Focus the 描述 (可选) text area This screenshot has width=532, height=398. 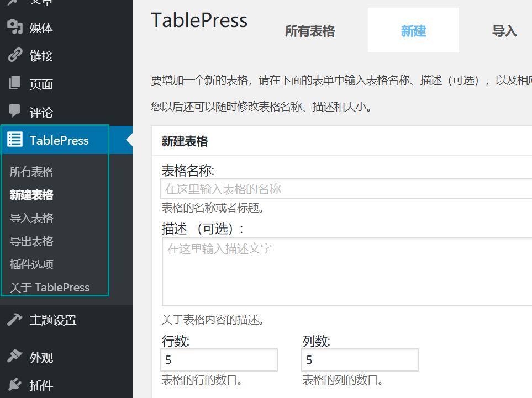point(347,272)
